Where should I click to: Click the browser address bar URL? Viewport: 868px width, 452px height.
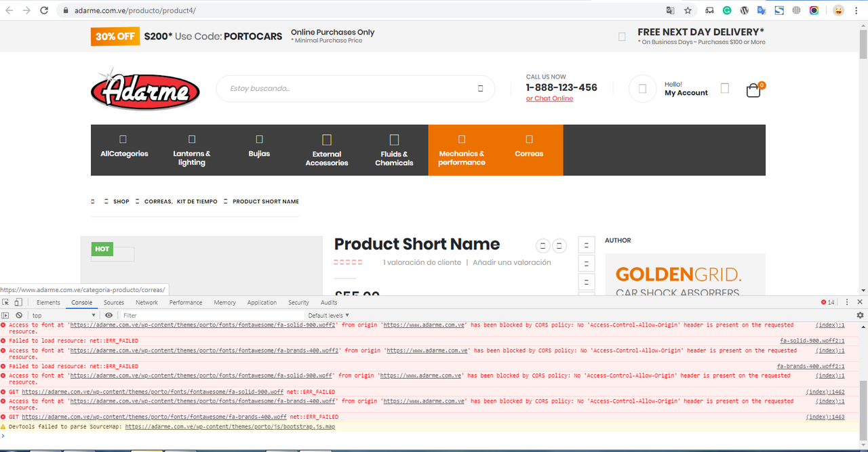(136, 10)
